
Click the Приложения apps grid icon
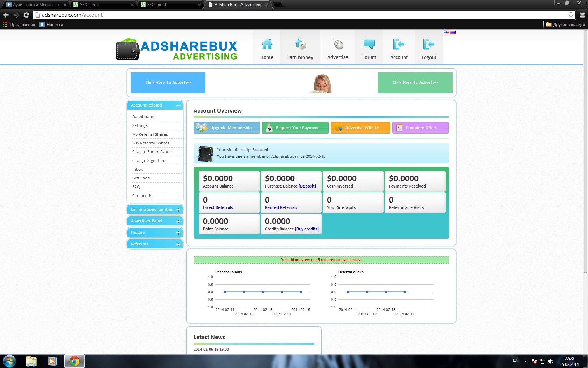coord(5,25)
